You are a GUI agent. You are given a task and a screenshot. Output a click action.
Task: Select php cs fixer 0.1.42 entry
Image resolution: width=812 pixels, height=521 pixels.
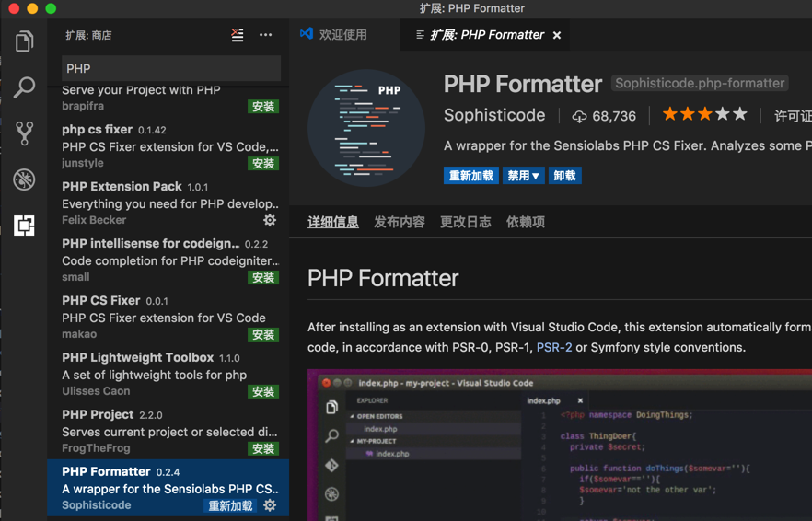point(168,146)
